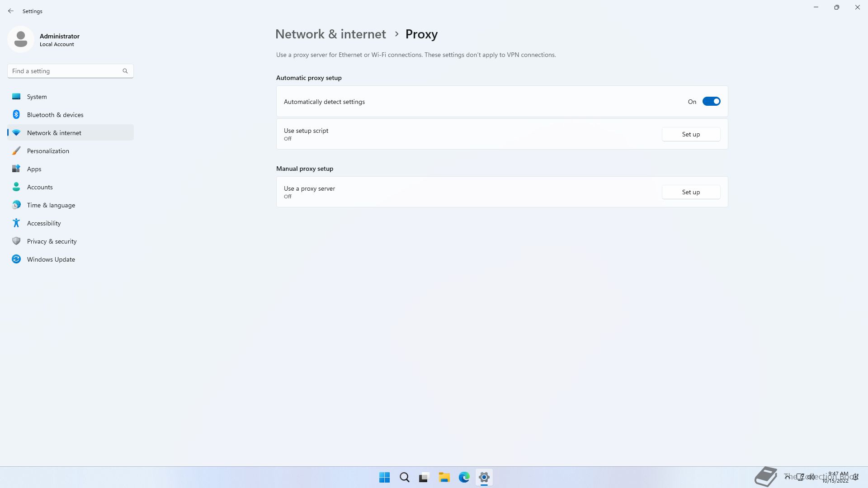Viewport: 868px width, 488px height.
Task: Set up the Use setup script option
Action: pyautogui.click(x=690, y=134)
